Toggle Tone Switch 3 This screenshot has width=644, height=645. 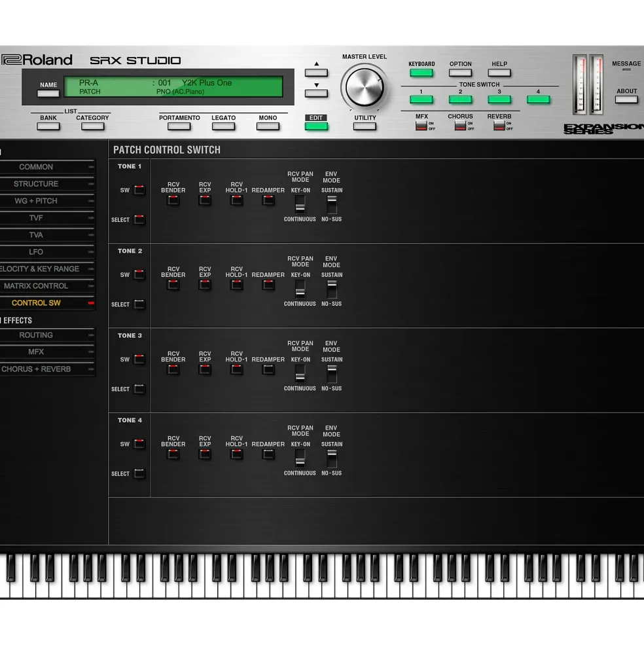pyautogui.click(x=499, y=100)
